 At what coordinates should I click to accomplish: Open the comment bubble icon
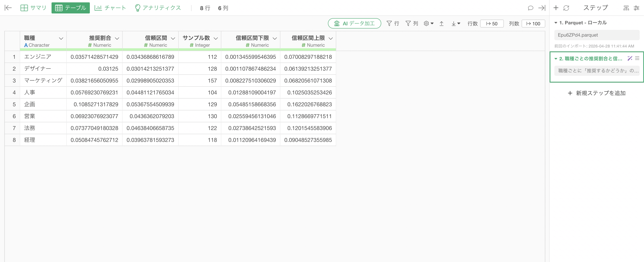point(530,8)
